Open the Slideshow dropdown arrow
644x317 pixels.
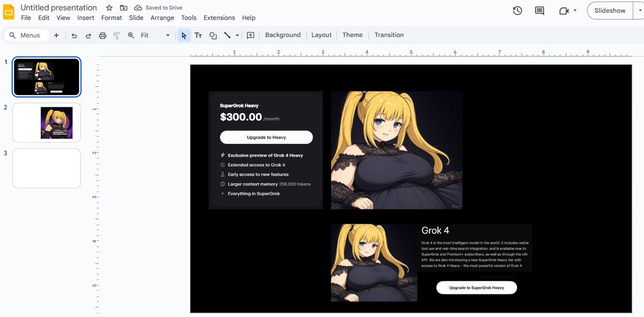tap(640, 10)
